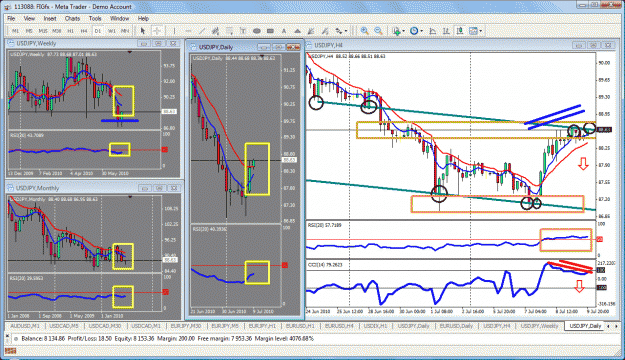Open the File menu
The image size is (625, 360).
click(x=11, y=18)
